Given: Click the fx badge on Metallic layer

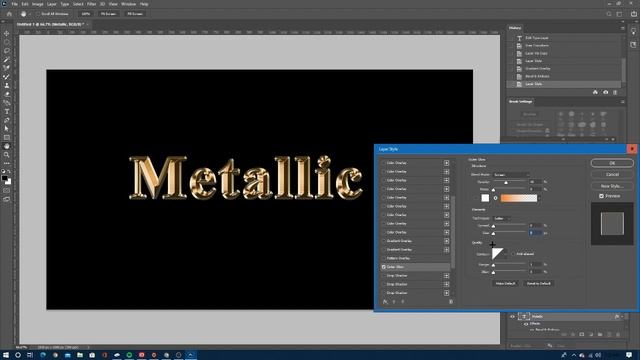Looking at the screenshot, I should (617, 316).
